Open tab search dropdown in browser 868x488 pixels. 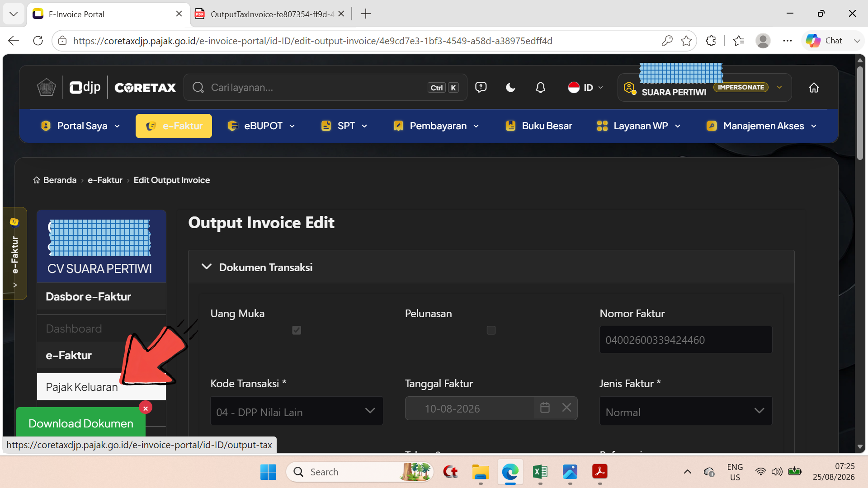[x=14, y=14]
